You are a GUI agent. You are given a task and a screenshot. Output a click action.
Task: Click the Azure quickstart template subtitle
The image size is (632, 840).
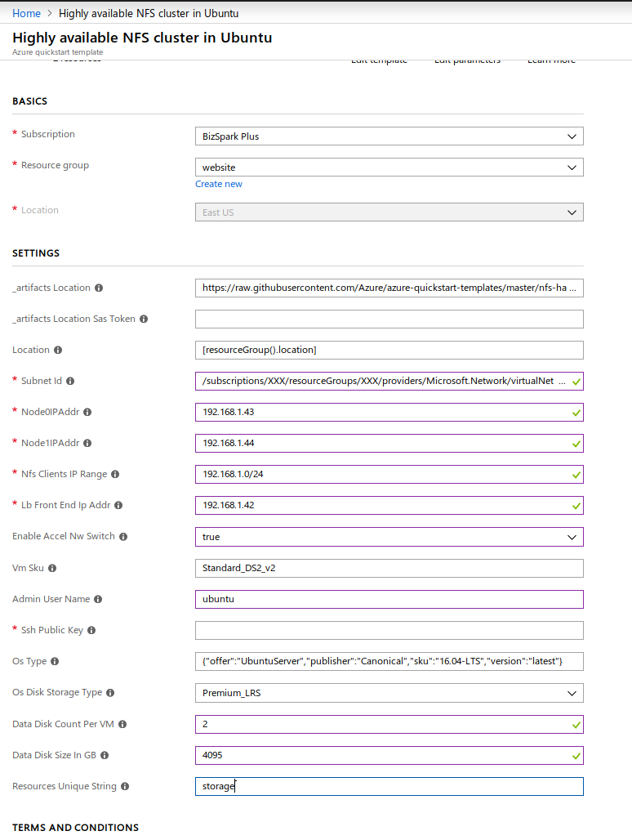click(x=58, y=52)
